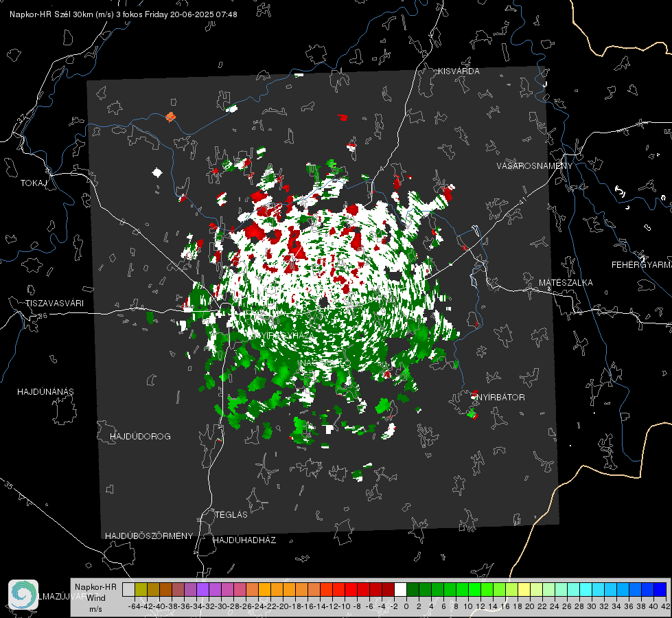This screenshot has width=672, height=618.
Task: Click the swirl weather service logo
Action: (x=23, y=595)
